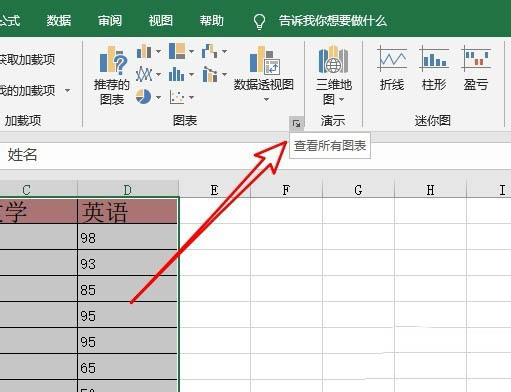The image size is (511, 392).
Task: Expand the pie chart dropdown arrow
Action: pos(158,97)
